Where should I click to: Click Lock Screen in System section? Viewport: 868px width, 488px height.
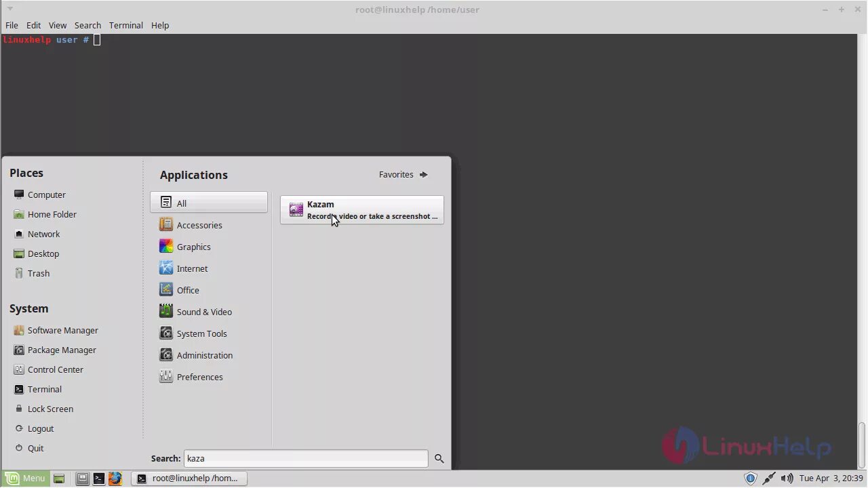click(x=50, y=409)
